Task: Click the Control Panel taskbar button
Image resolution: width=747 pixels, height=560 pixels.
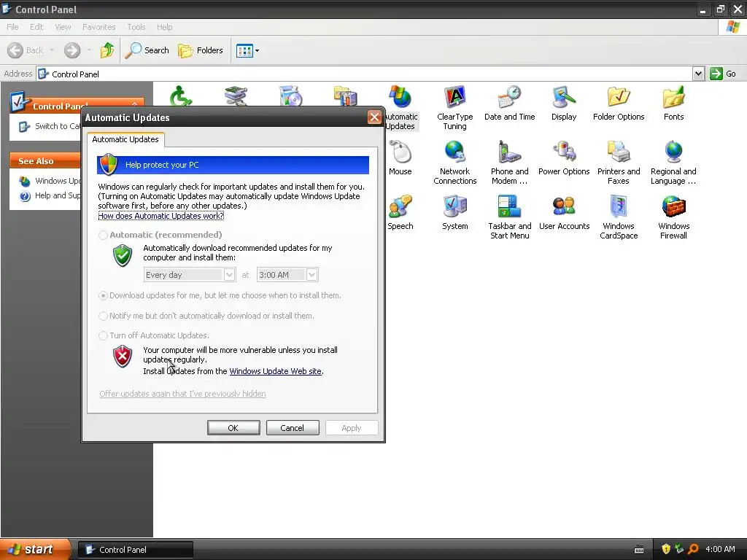Action: tap(135, 550)
